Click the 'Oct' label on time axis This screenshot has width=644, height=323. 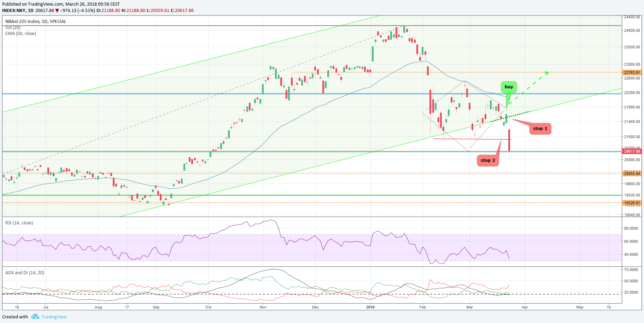pos(209,307)
